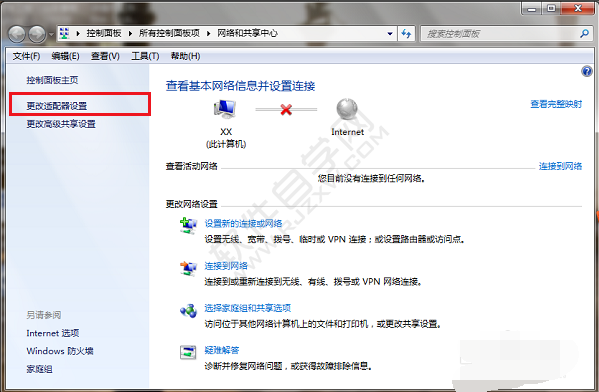The height and width of the screenshot is (392, 599).
Task: Select 所有控制面板项 breadcrumb
Action: [x=169, y=33]
